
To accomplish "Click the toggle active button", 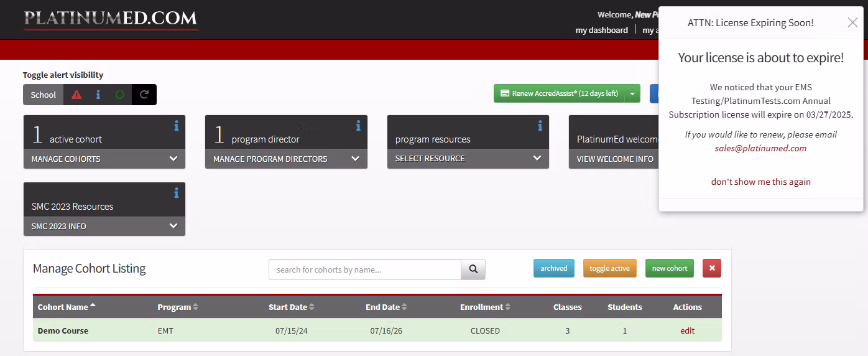I will 610,268.
